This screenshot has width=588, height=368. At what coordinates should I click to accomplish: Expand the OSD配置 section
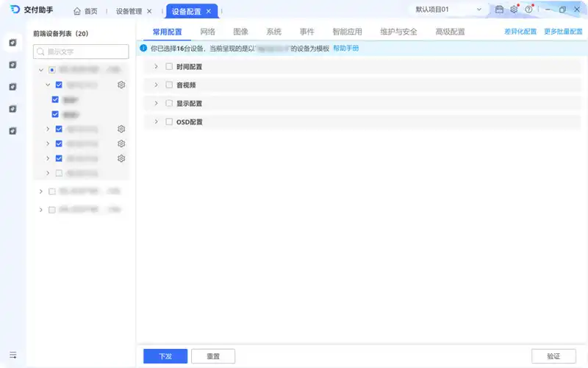tap(157, 121)
